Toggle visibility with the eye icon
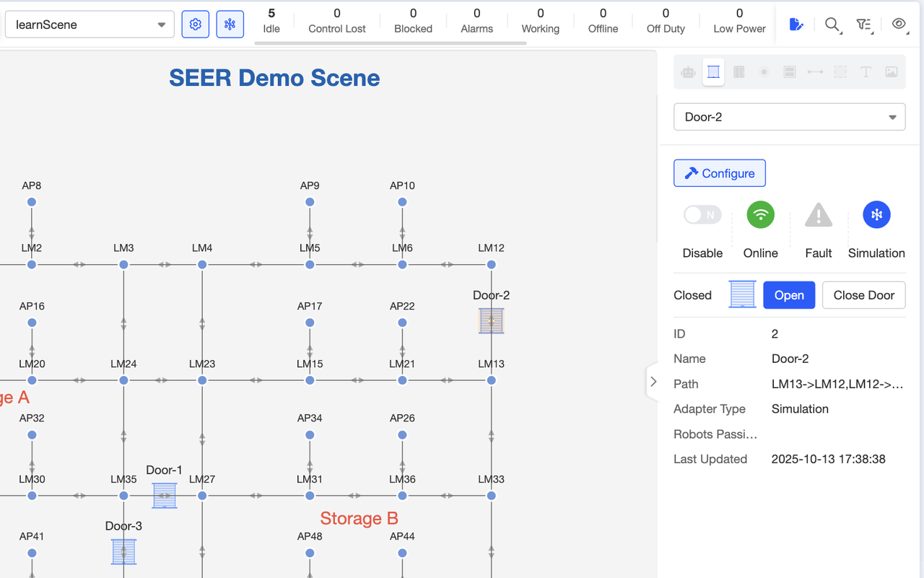 [x=899, y=24]
